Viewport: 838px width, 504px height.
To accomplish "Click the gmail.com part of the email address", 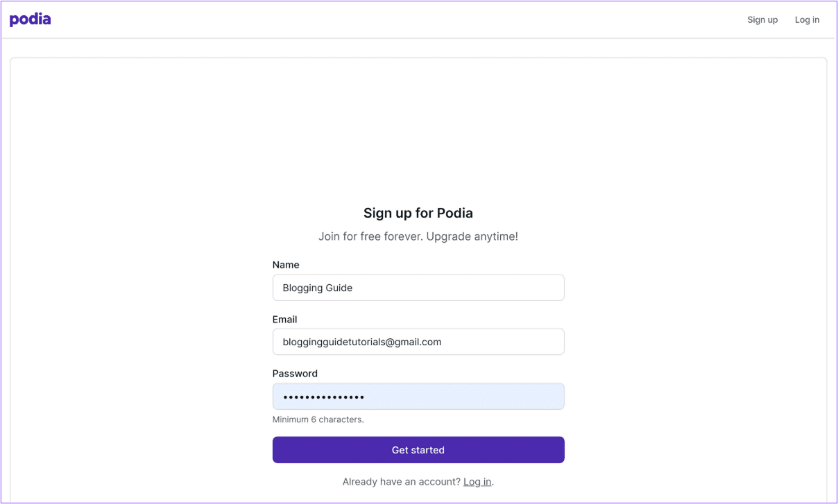I will click(419, 342).
